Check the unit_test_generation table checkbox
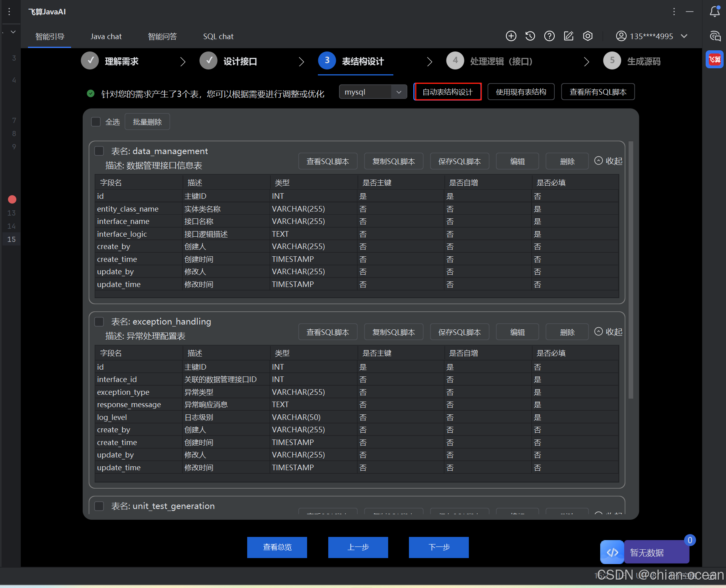Image resolution: width=726 pixels, height=588 pixels. coord(99,506)
